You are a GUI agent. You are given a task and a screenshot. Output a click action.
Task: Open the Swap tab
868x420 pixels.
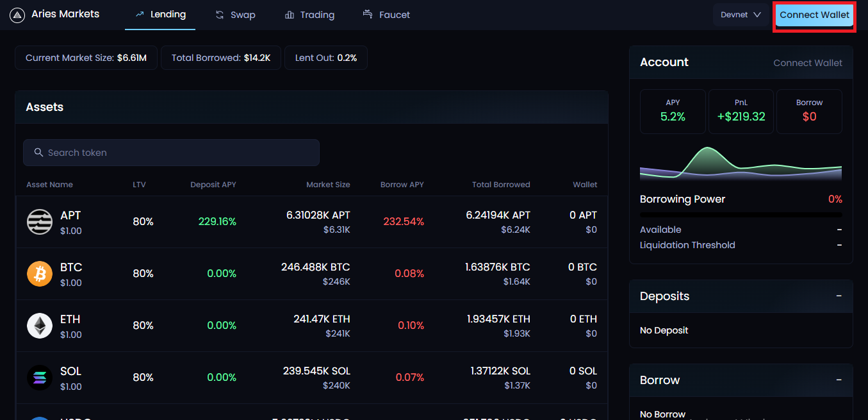click(x=235, y=15)
